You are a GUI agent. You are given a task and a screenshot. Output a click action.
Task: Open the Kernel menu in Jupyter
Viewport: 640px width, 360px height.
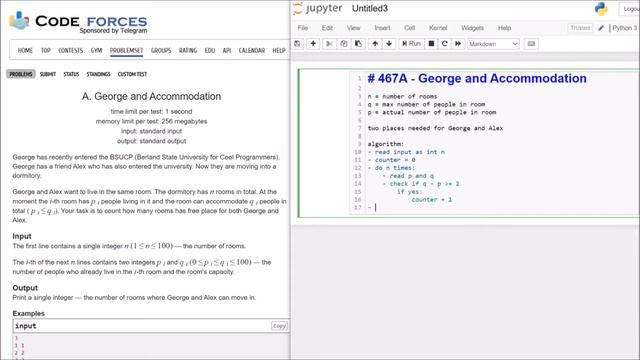(438, 28)
